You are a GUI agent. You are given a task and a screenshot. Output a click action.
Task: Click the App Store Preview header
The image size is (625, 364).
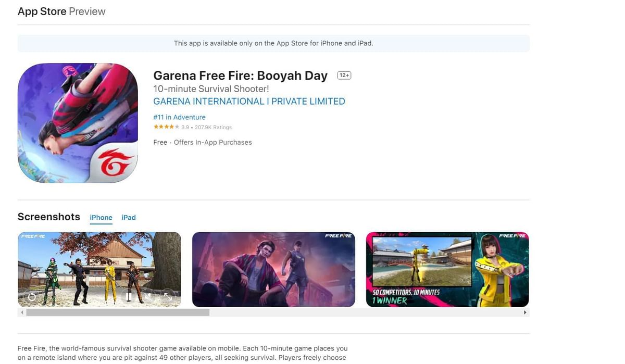pos(61,11)
